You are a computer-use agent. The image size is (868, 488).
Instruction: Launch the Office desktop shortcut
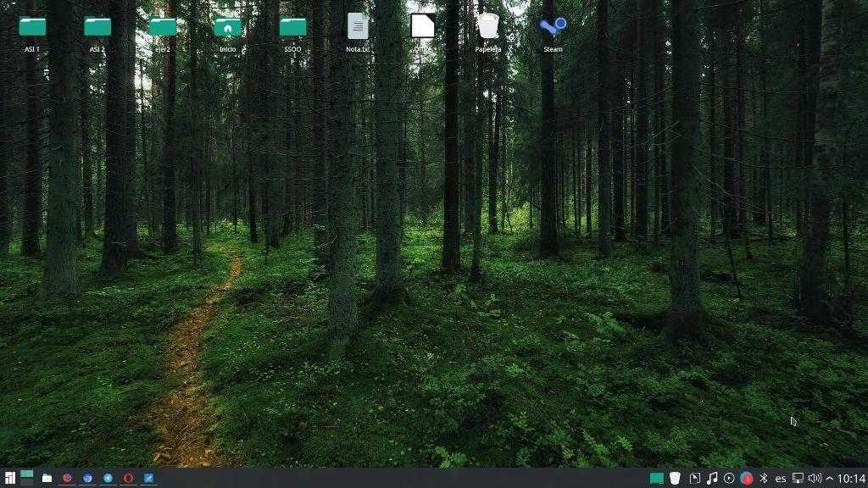423,27
